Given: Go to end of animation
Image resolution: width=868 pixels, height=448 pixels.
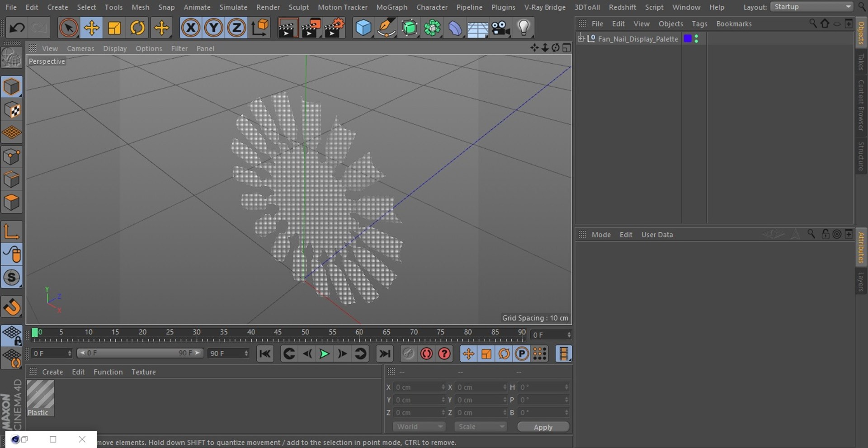Looking at the screenshot, I should [384, 354].
